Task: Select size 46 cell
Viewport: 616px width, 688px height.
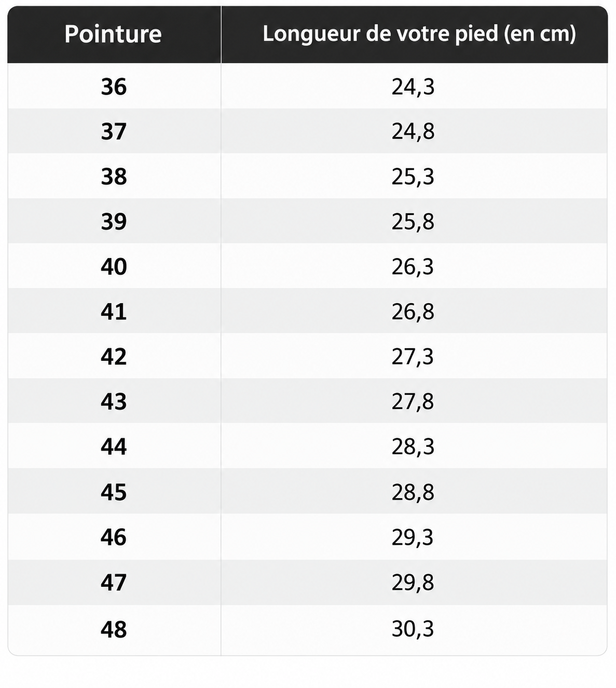Action: [114, 537]
